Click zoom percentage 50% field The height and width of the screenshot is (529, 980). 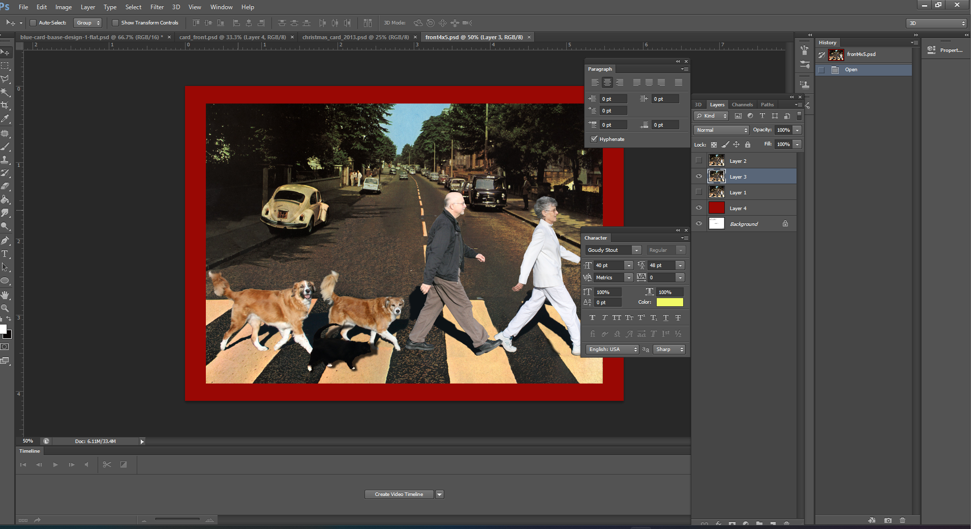[x=28, y=442]
